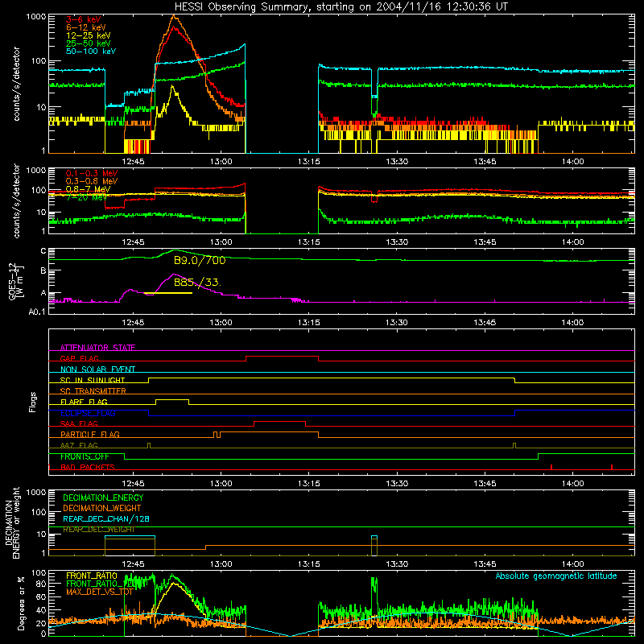This screenshot has height=644, width=644.
Task: Select the ATTENUATOR_STATE flag label
Action: [x=97, y=348]
